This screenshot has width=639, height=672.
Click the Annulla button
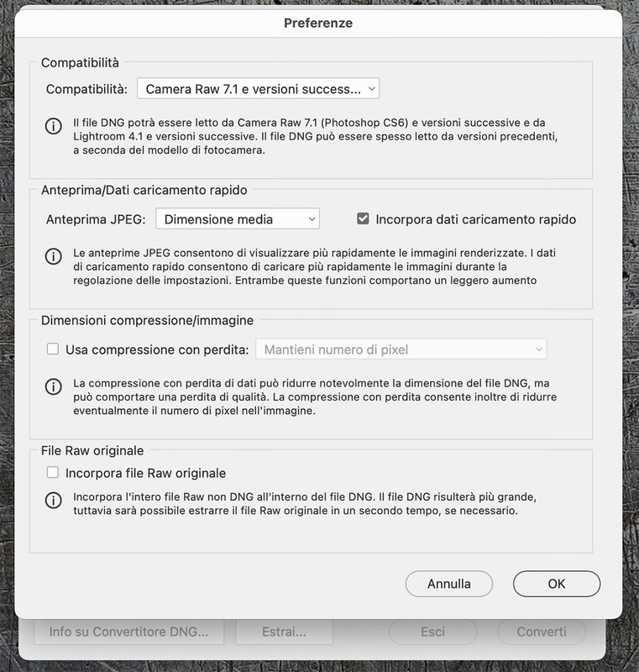(x=449, y=584)
